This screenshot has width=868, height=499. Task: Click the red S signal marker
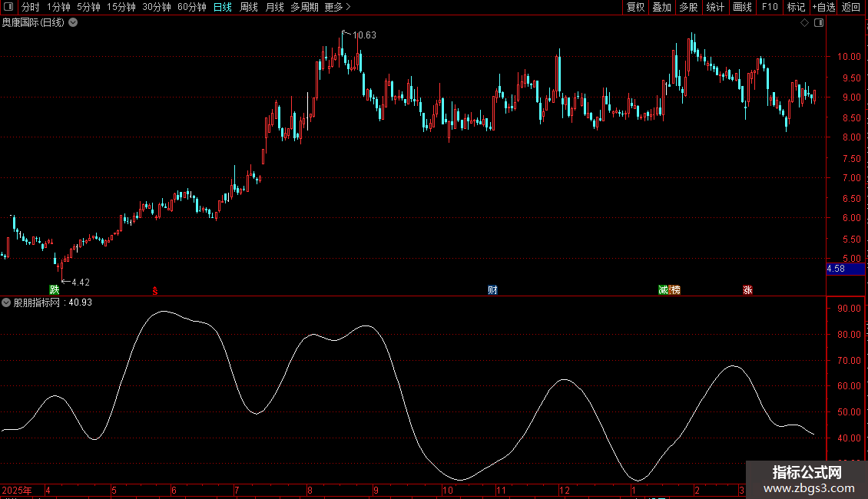(x=155, y=290)
